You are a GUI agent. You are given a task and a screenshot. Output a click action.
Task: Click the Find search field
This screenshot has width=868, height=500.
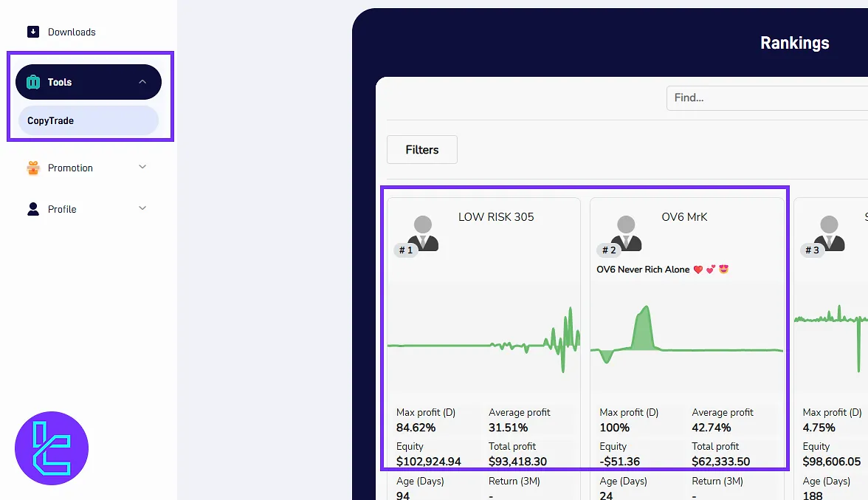click(x=768, y=98)
